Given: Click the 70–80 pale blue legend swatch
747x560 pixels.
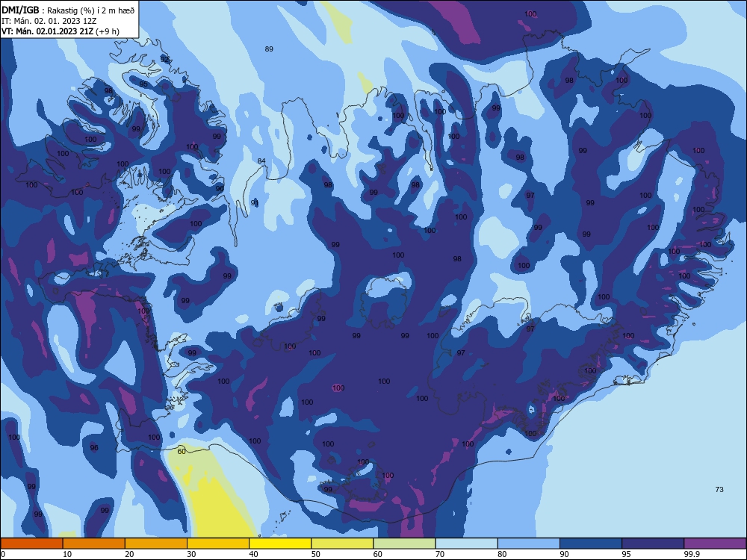Looking at the screenshot, I should tap(466, 544).
